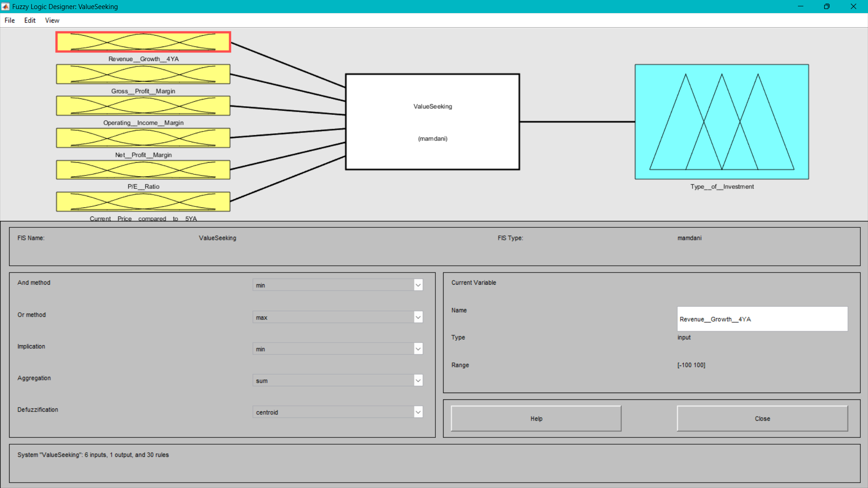Click the ValueSeeking mamdani rule block
The width and height of the screenshot is (868, 488).
click(432, 122)
